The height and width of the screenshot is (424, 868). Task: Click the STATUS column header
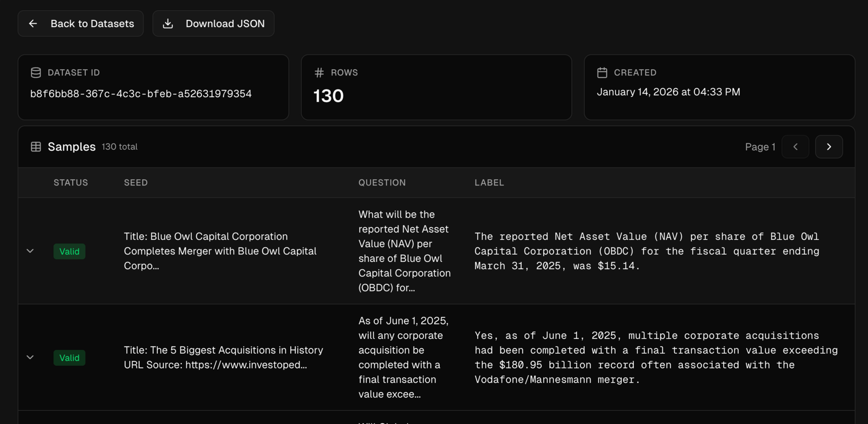pyautogui.click(x=71, y=183)
